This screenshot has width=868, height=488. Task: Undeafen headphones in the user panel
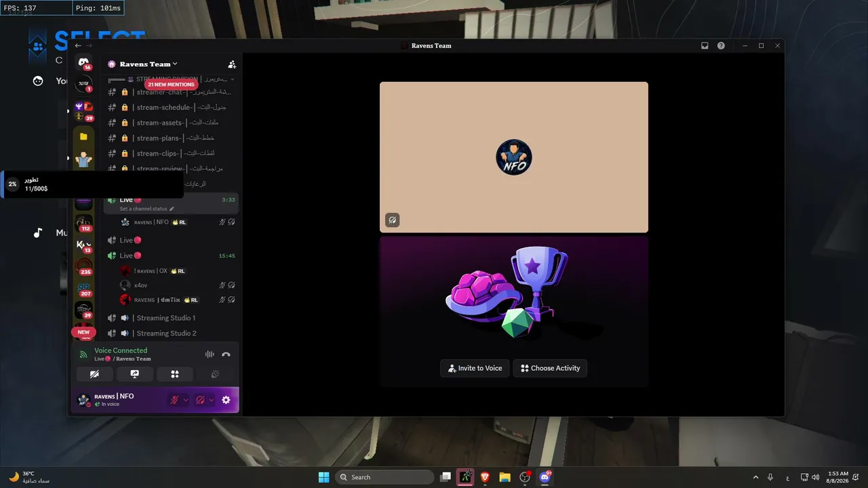click(200, 400)
